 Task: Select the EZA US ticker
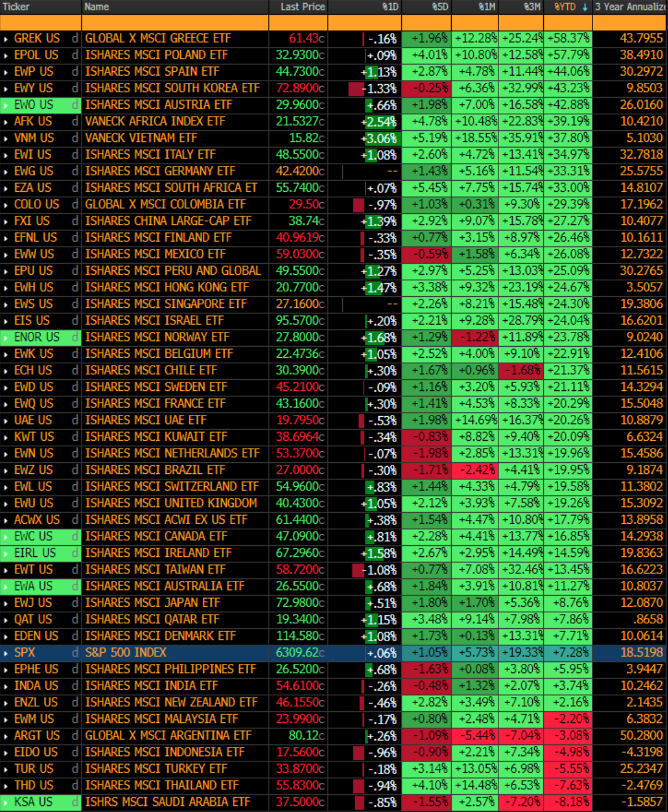(x=33, y=188)
